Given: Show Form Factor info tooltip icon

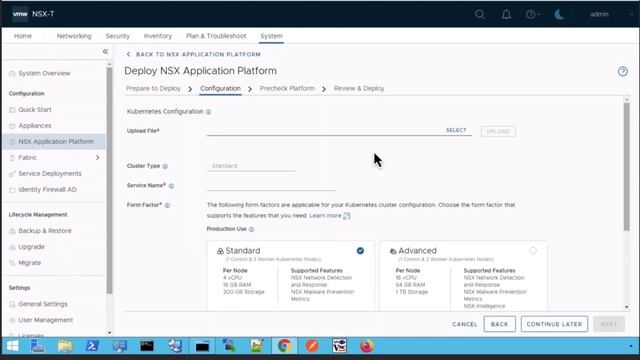Looking at the screenshot, I should pos(167,205).
